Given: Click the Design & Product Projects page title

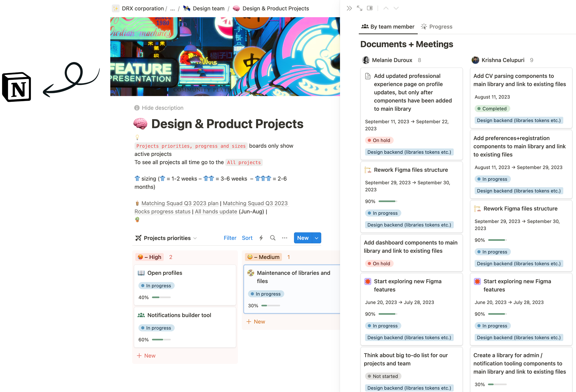Looking at the screenshot, I should [x=227, y=124].
